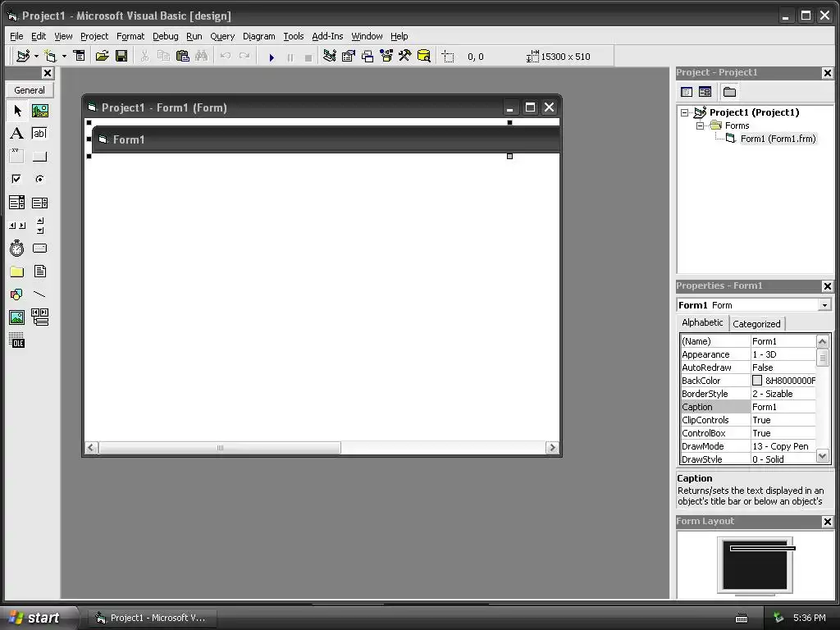This screenshot has height=630, width=840.
Task: Click Project1 Microsoft Visual Basic taskbar button
Action: (x=153, y=618)
